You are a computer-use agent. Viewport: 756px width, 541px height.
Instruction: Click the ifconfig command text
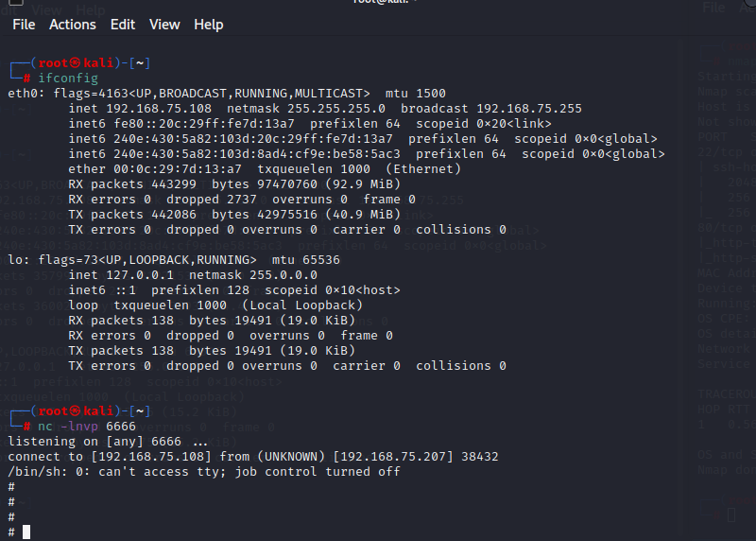[68, 79]
